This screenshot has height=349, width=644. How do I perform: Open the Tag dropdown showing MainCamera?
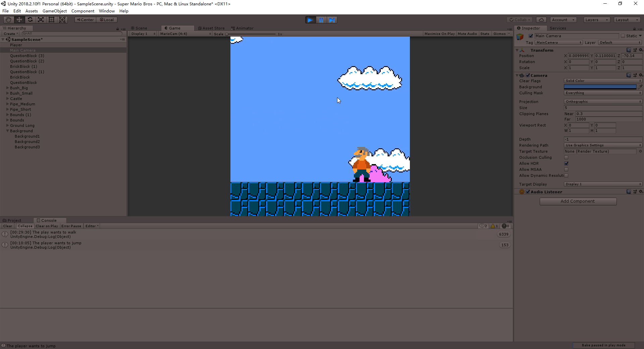click(x=558, y=43)
